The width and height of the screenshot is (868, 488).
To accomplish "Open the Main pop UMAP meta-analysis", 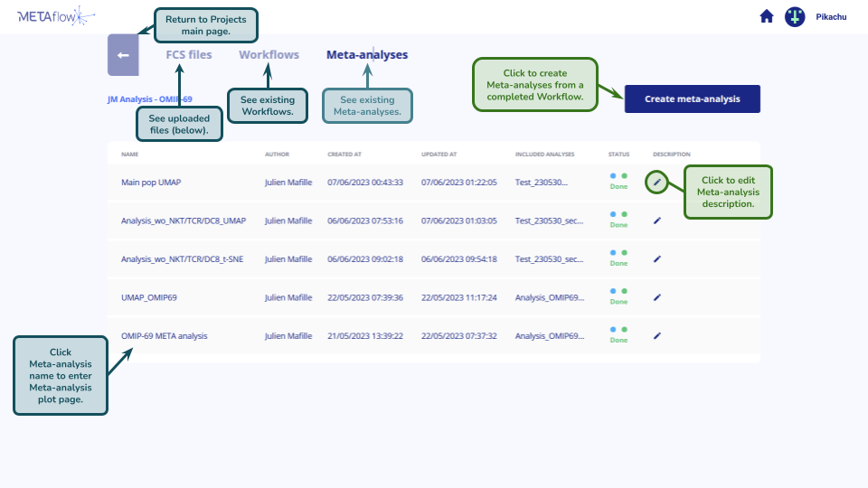I will 151,183.
